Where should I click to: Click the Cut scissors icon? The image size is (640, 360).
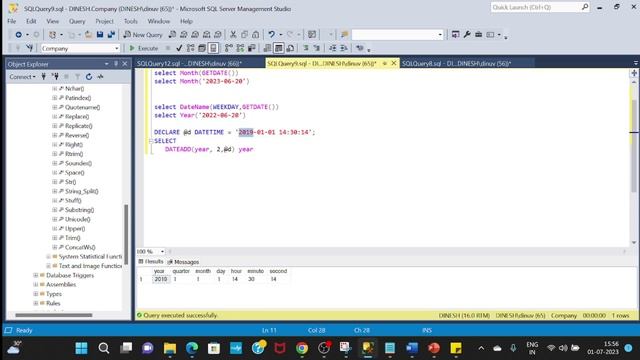(233, 35)
